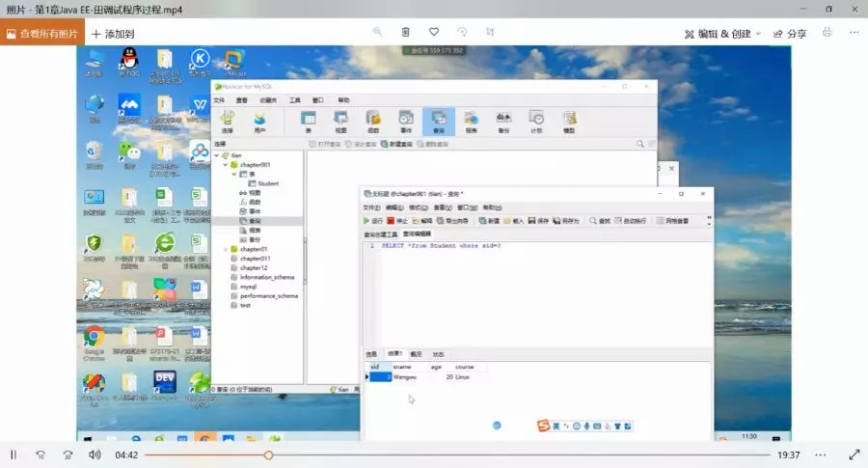The height and width of the screenshot is (468, 868).
Task: Select 查询编辑器 tab in query window
Action: (418, 234)
